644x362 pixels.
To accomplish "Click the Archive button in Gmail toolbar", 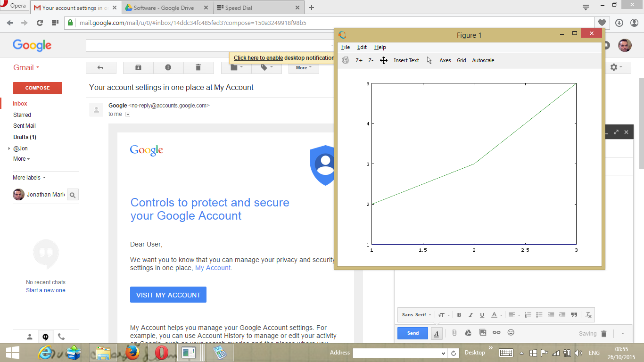I will click(138, 68).
